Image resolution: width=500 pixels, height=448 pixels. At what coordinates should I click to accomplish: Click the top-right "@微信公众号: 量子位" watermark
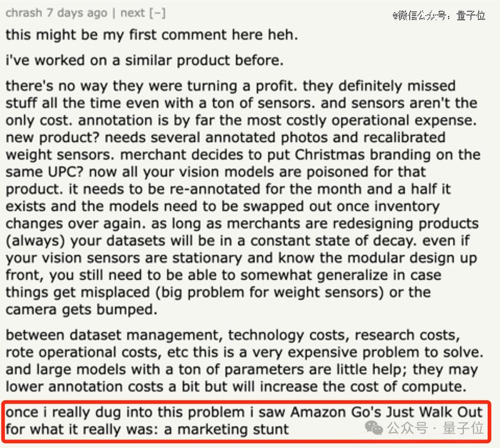(439, 15)
